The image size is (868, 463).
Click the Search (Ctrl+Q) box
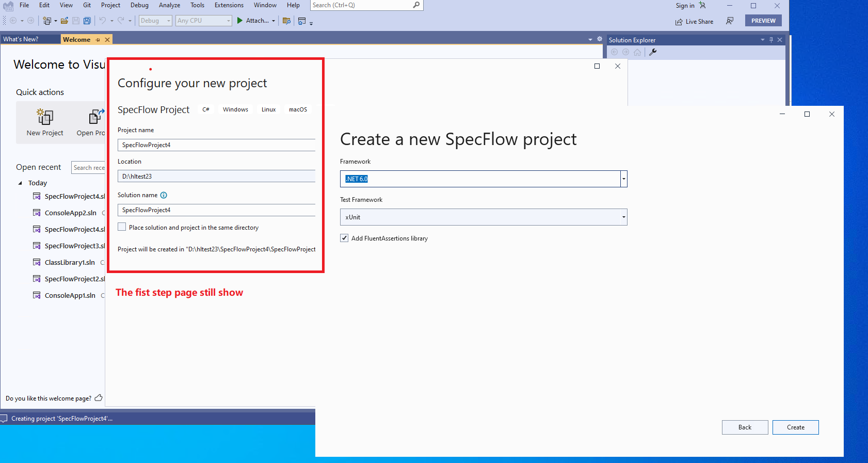pos(367,5)
